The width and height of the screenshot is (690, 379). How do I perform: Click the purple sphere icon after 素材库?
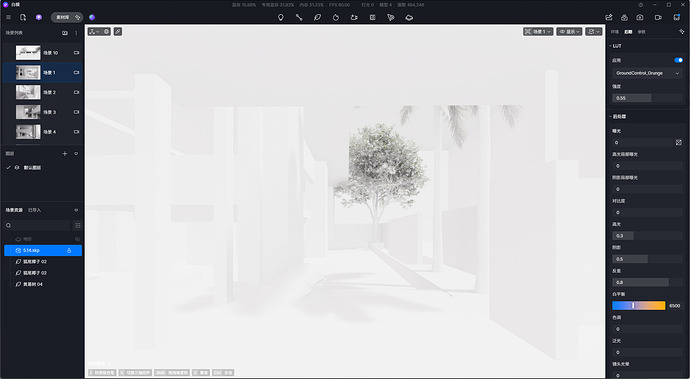pyautogui.click(x=92, y=17)
